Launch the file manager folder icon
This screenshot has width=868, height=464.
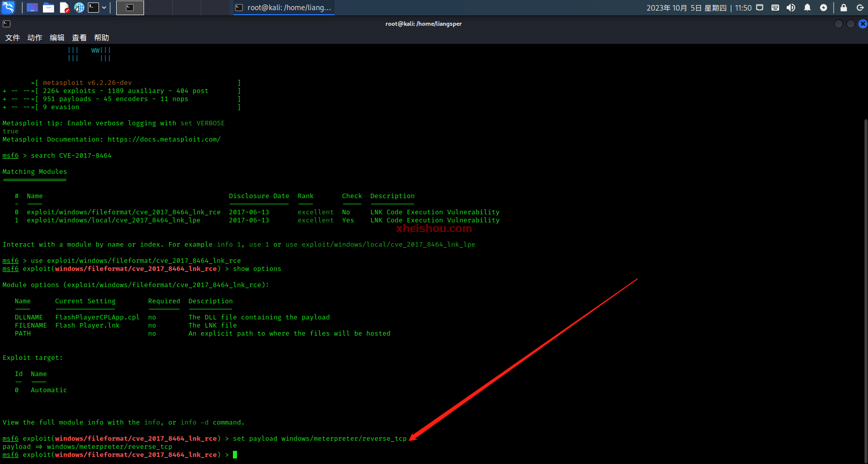(x=49, y=8)
